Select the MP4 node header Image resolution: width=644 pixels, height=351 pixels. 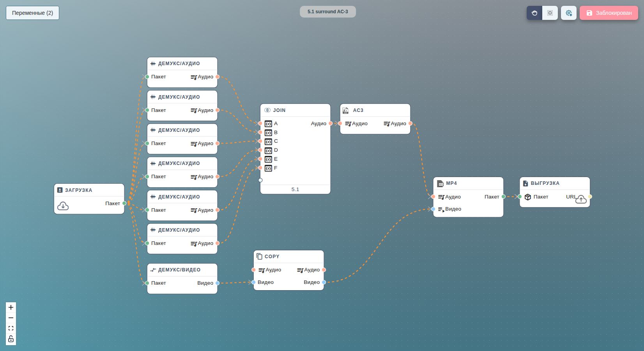point(468,183)
